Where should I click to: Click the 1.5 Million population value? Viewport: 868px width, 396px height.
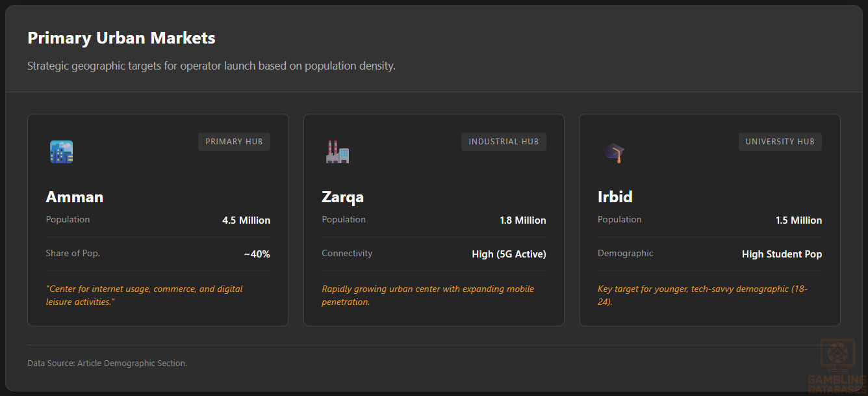(x=798, y=220)
